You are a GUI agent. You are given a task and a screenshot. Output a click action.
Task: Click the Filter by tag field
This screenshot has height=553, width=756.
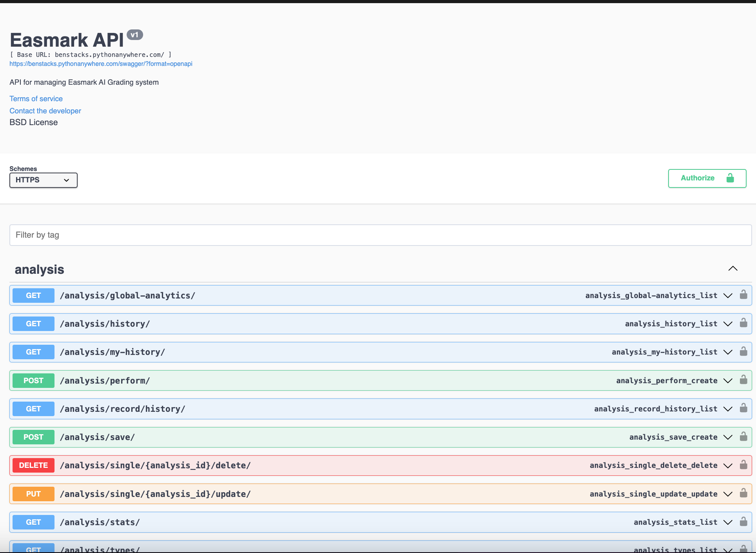[x=380, y=235]
